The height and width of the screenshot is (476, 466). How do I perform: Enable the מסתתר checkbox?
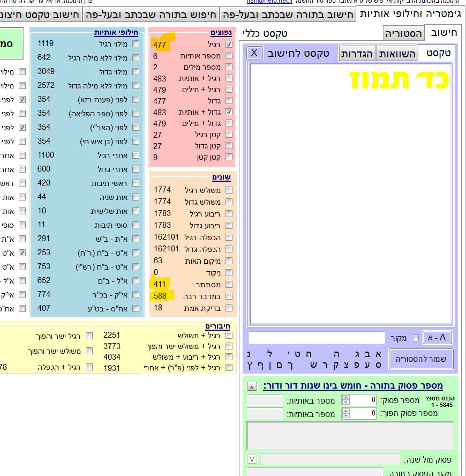(x=229, y=285)
